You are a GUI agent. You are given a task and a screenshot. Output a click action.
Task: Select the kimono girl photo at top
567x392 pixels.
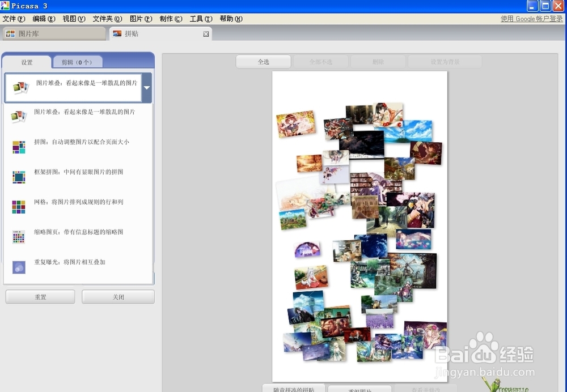point(389,114)
